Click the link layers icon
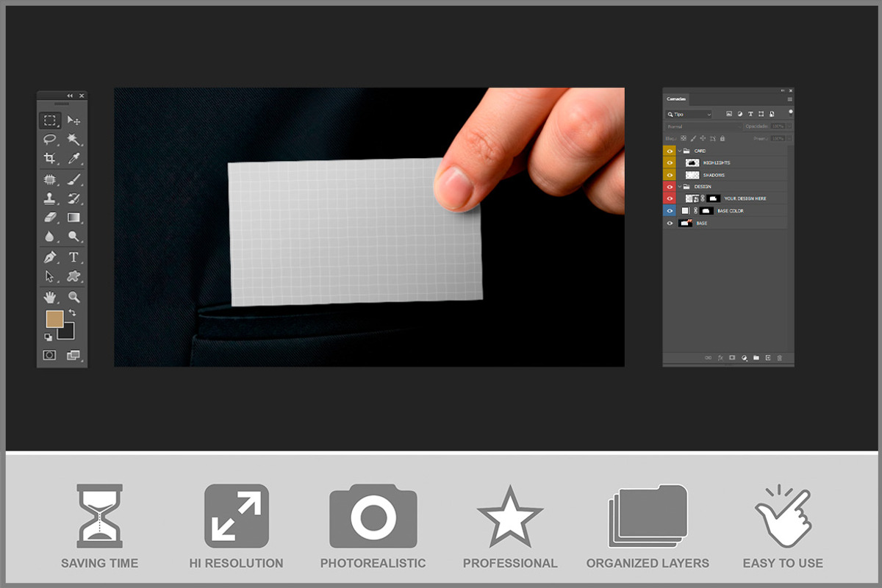882x588 pixels. (x=709, y=358)
